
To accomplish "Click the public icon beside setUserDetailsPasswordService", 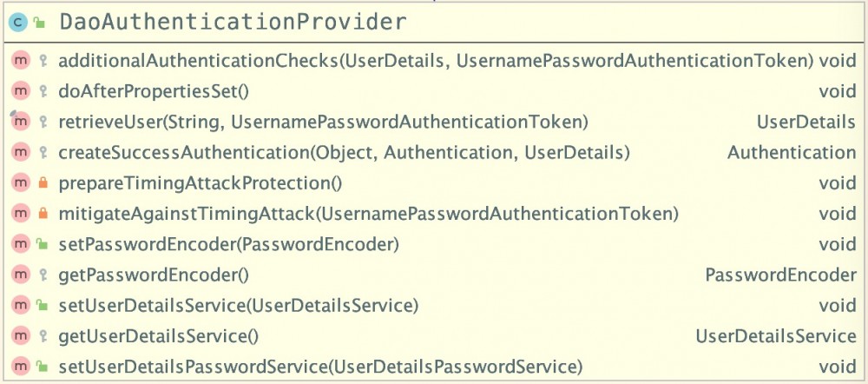I will coord(43,366).
